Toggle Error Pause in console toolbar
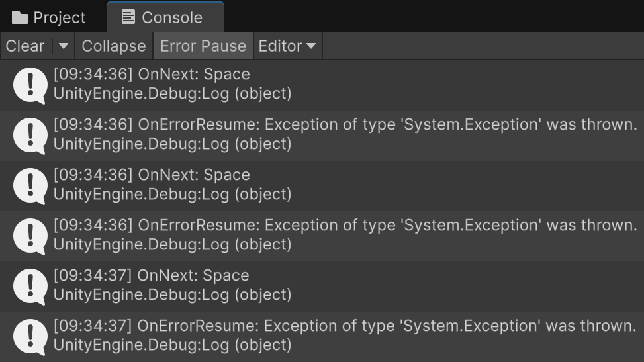Screen dimensions: 644x362 pos(203,46)
